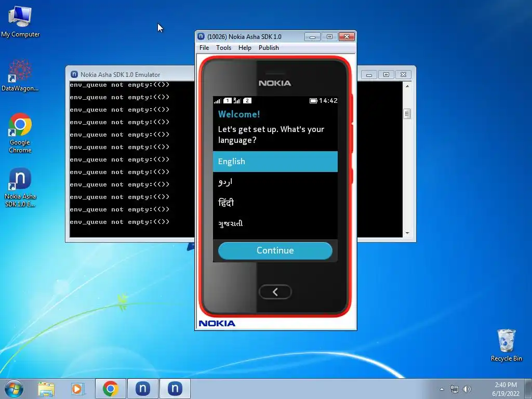Click console scrollbar down arrow
Viewport: 532px width, 399px height.
pyautogui.click(x=407, y=233)
